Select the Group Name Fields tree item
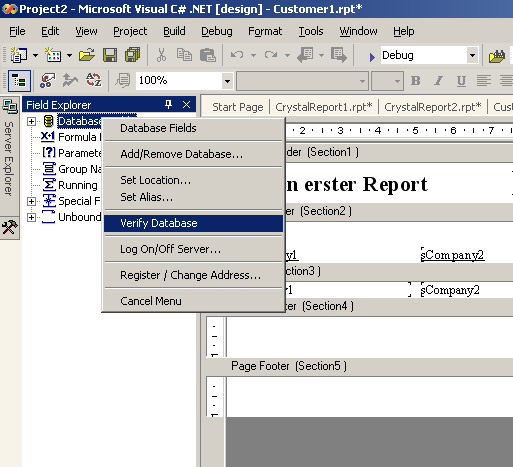513x467 pixels. click(72, 169)
